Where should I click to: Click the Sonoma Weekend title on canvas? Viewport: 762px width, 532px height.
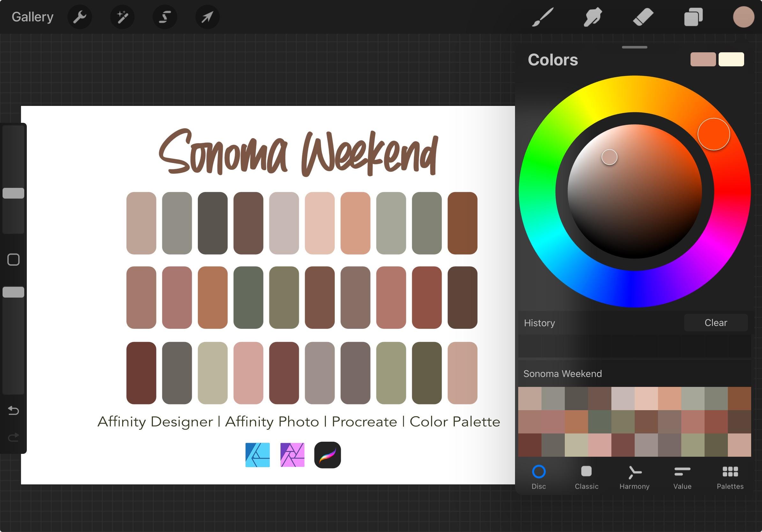tap(299, 152)
